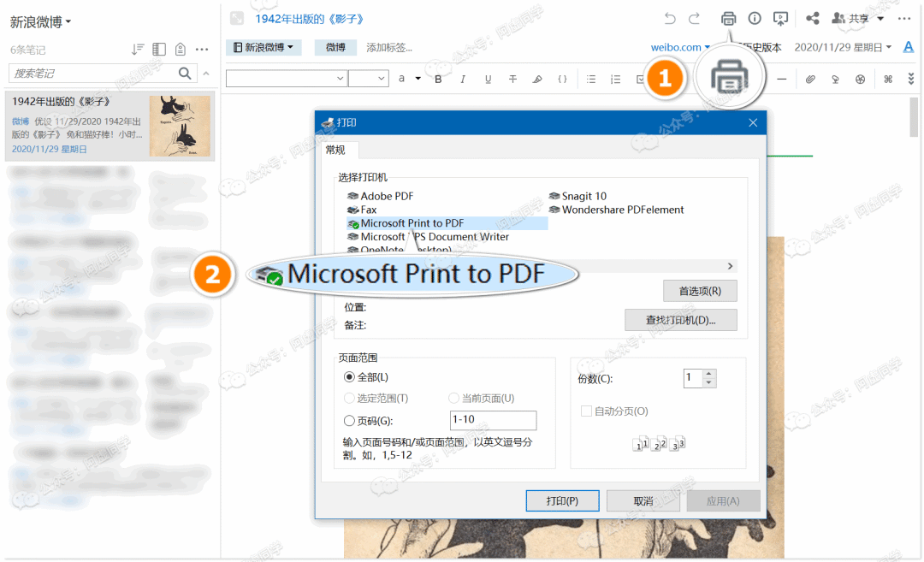Click the audio recording icon

pos(835,79)
